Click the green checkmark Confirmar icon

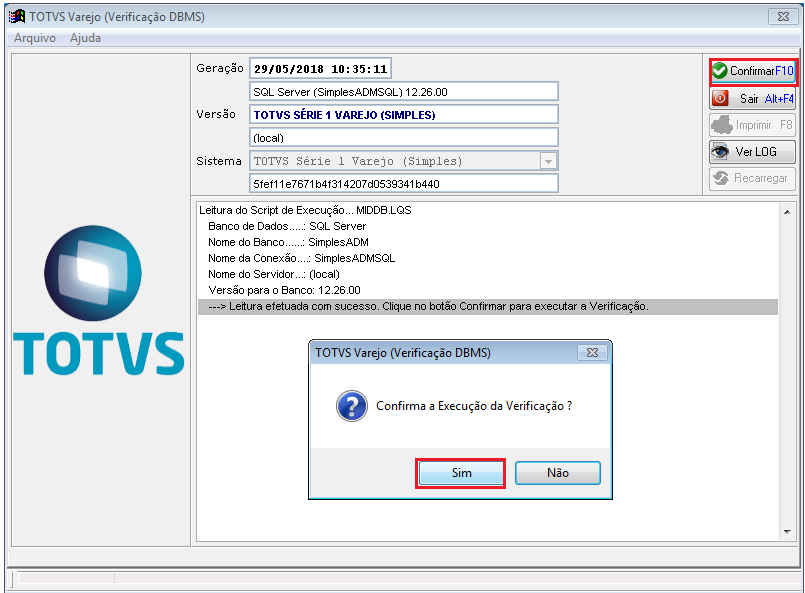pyautogui.click(x=720, y=71)
